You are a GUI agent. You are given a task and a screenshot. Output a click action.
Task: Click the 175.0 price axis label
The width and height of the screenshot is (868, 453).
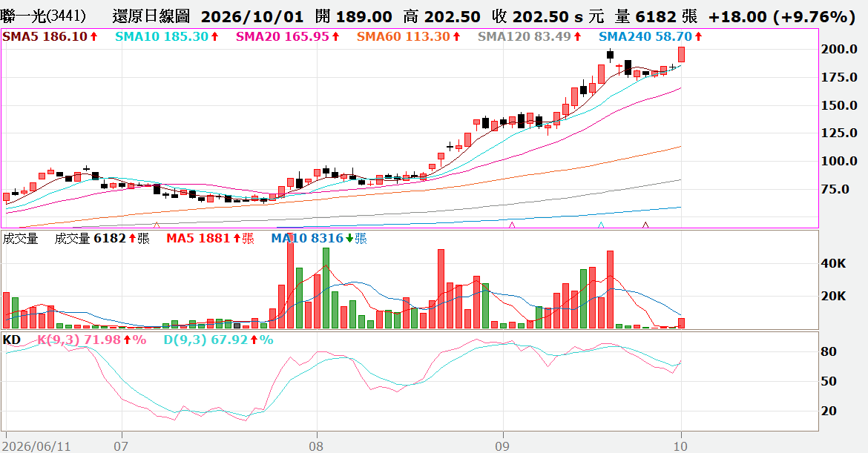(839, 77)
